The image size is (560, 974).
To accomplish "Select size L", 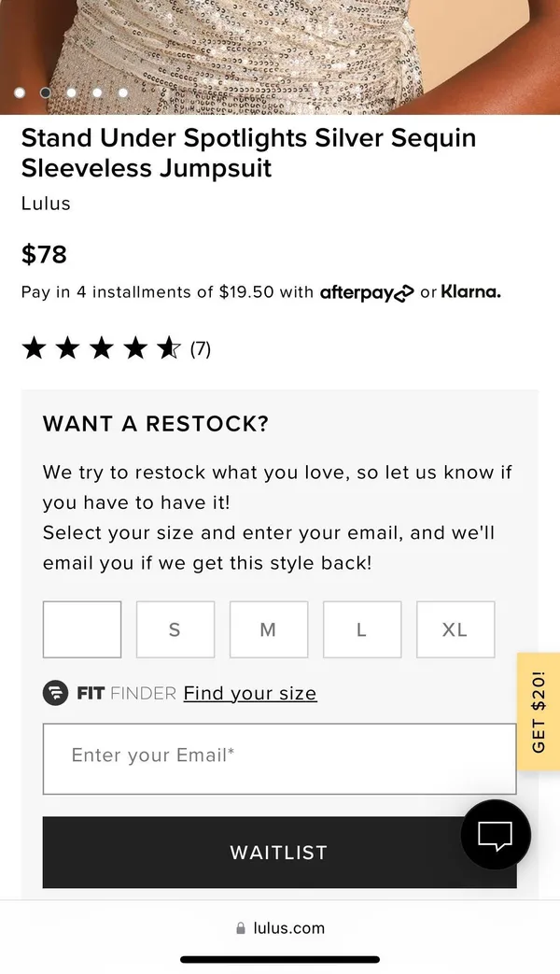I will tap(362, 629).
